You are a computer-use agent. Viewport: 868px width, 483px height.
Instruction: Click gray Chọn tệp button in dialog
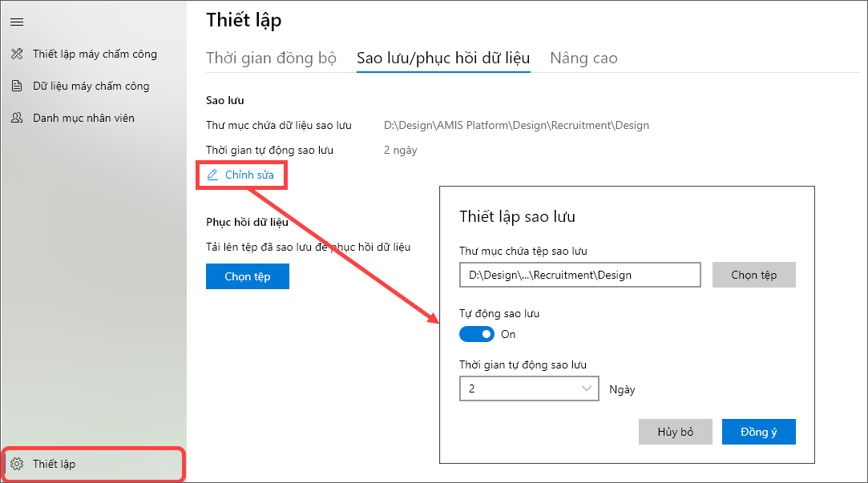[754, 275]
